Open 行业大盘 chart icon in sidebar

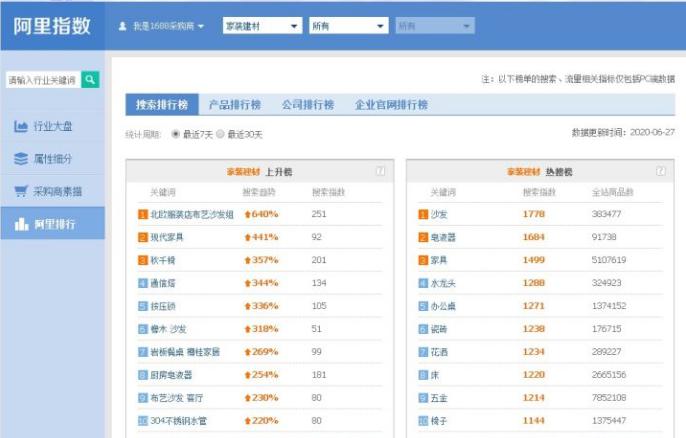(x=21, y=126)
